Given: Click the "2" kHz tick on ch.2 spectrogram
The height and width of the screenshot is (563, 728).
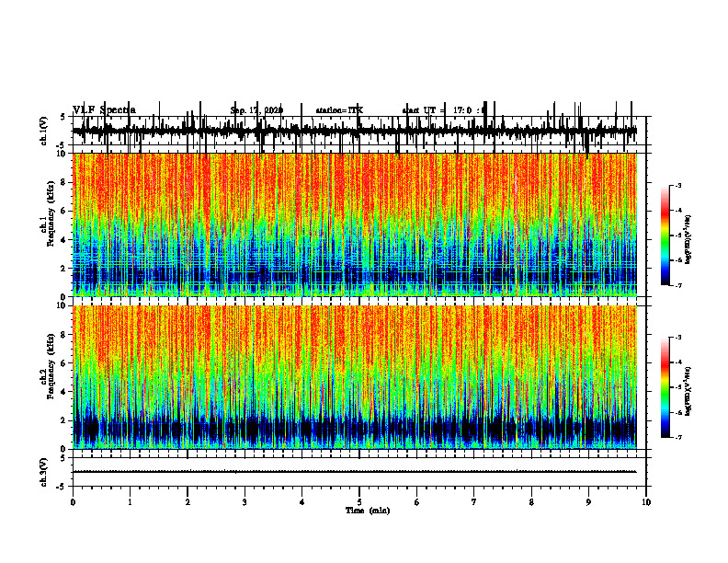Looking at the screenshot, I should click(x=64, y=420).
